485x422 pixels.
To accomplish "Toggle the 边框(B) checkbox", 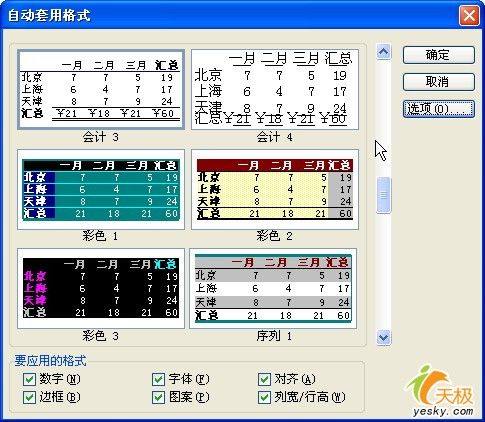I will pos(29,397).
